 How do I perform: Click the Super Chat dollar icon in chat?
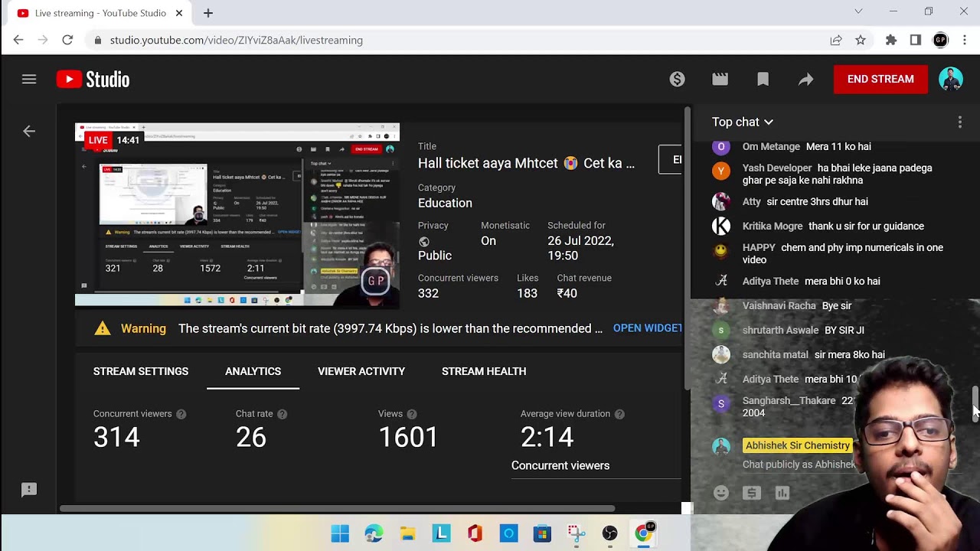pyautogui.click(x=752, y=493)
